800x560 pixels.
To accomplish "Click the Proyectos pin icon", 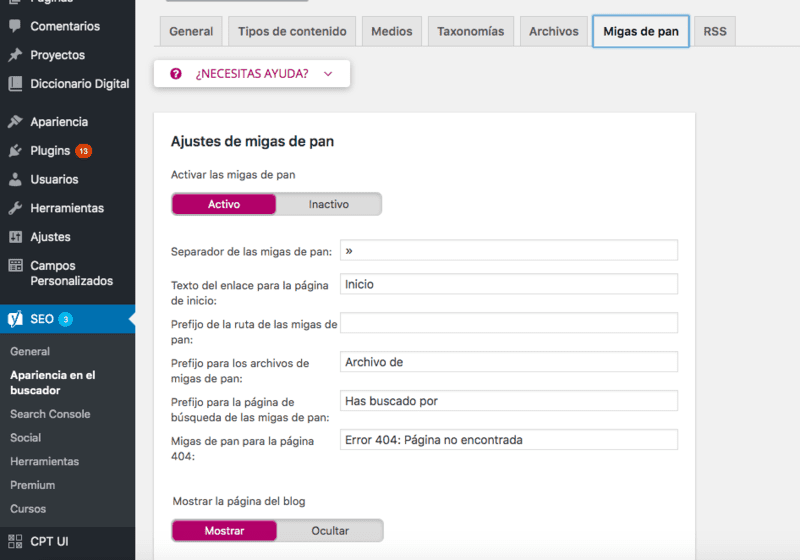I will (14, 55).
